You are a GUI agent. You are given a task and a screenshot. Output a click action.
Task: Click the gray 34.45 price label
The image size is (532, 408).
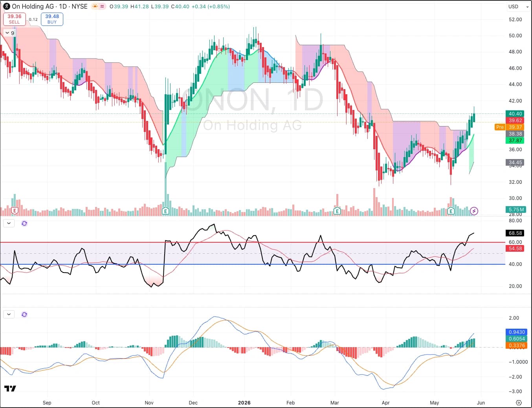click(515, 163)
